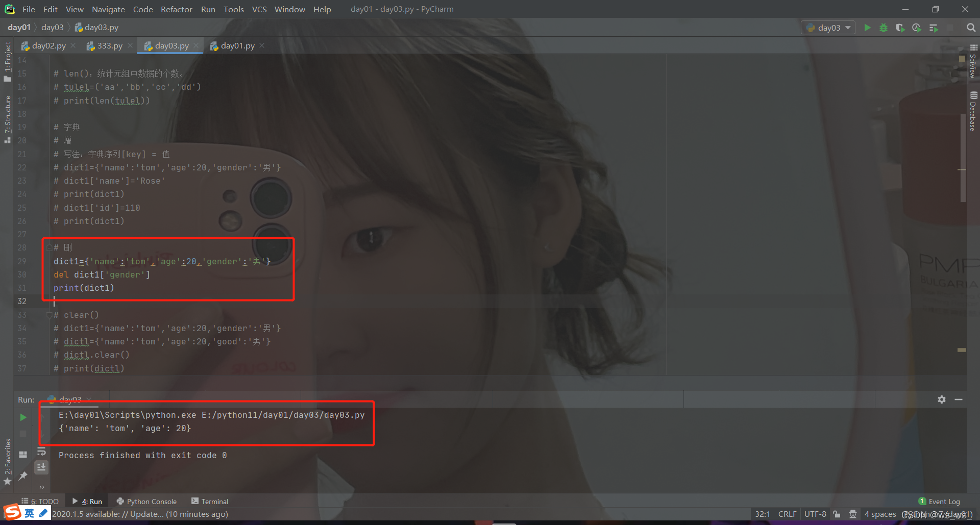Open the VCS menu
The image size is (980, 525).
259,9
